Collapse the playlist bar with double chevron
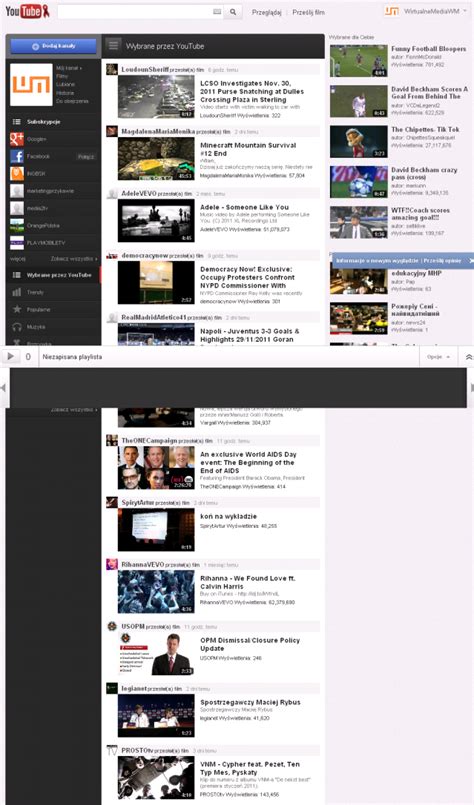This screenshot has width=474, height=805. (x=468, y=357)
